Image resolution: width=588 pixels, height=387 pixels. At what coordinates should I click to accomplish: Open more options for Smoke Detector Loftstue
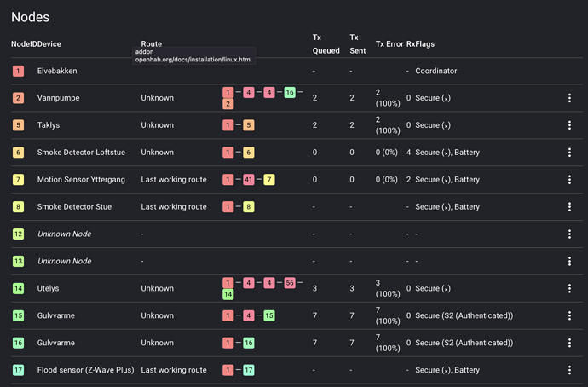pyautogui.click(x=569, y=153)
